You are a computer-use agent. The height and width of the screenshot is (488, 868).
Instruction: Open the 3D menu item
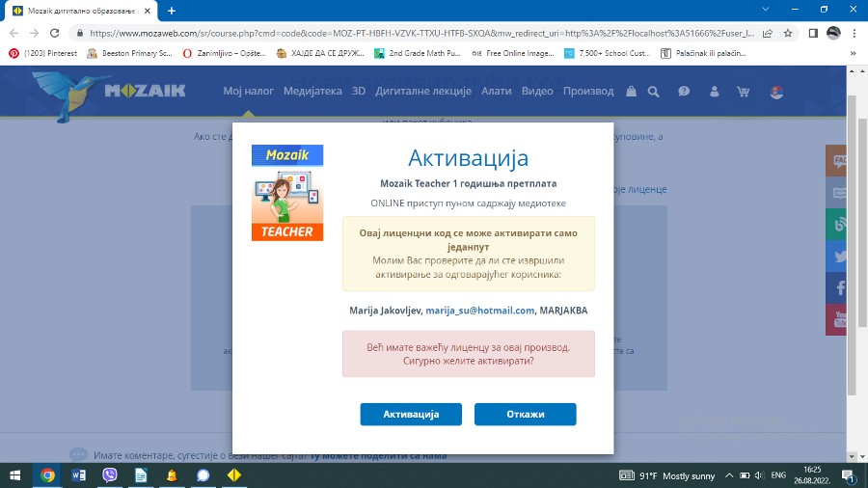tap(359, 92)
